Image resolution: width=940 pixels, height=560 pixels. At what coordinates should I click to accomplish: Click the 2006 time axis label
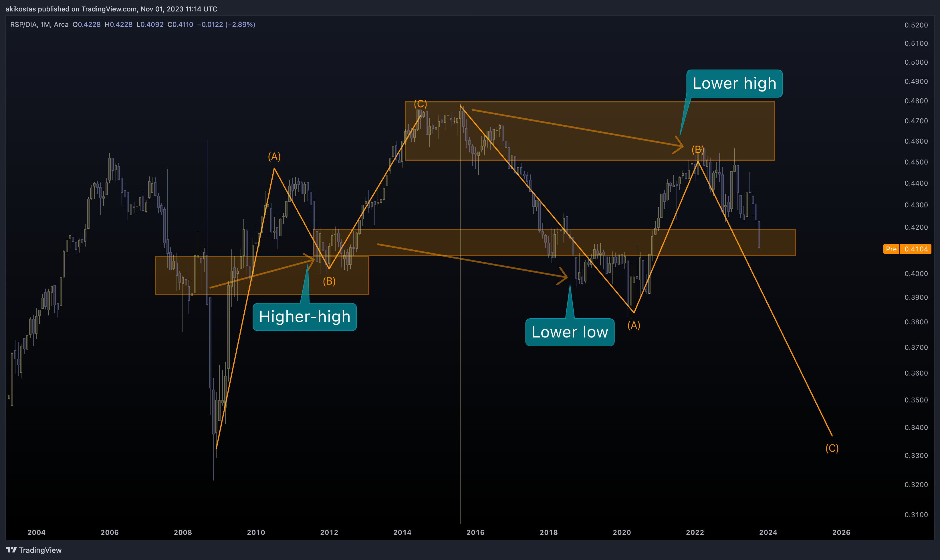[110, 533]
